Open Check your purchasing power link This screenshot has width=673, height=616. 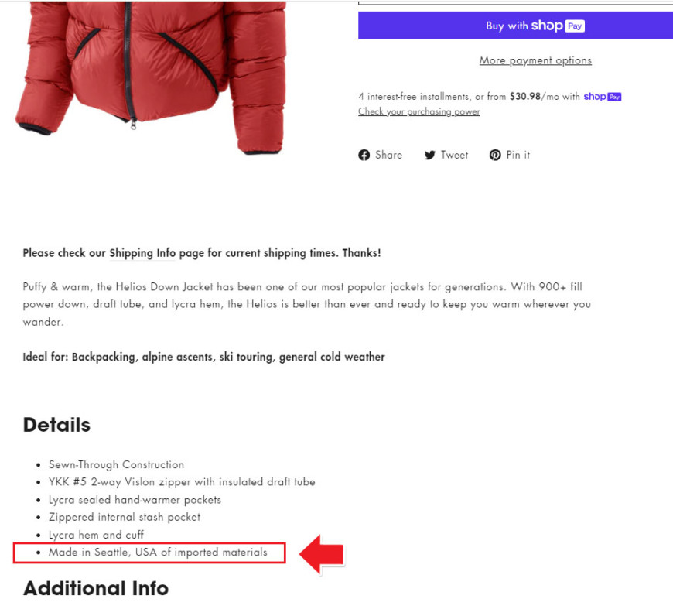tap(419, 111)
